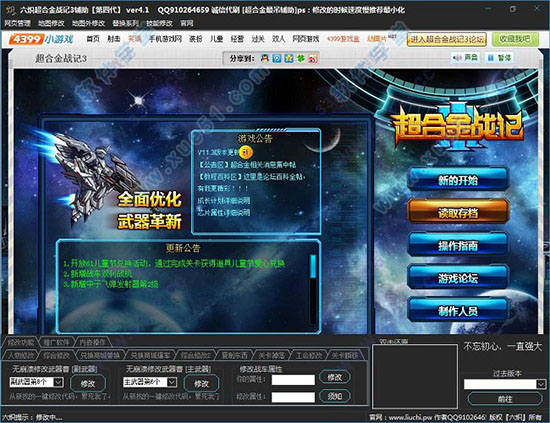Click the 4399游戏盒 link
This screenshot has width=550, height=423.
(x=343, y=39)
